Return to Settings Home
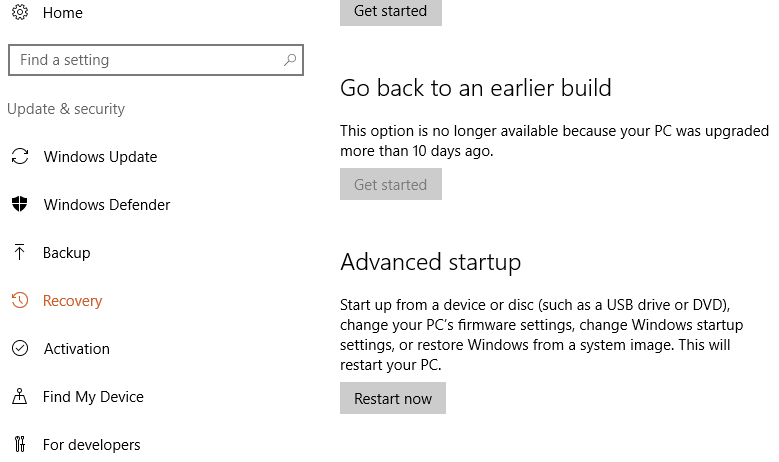Viewport: 779px width, 462px height. pyautogui.click(x=63, y=13)
